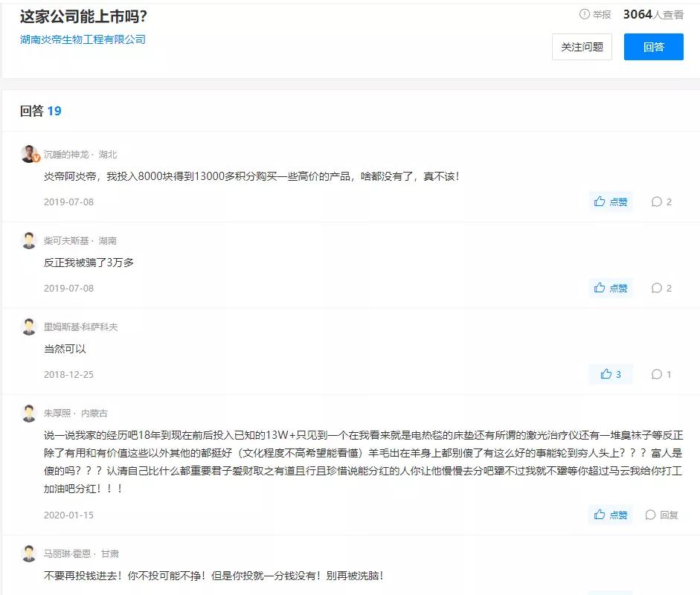700x595 pixels.
Task: Click the question title 这家公司能上市吗?
Action: (x=83, y=16)
